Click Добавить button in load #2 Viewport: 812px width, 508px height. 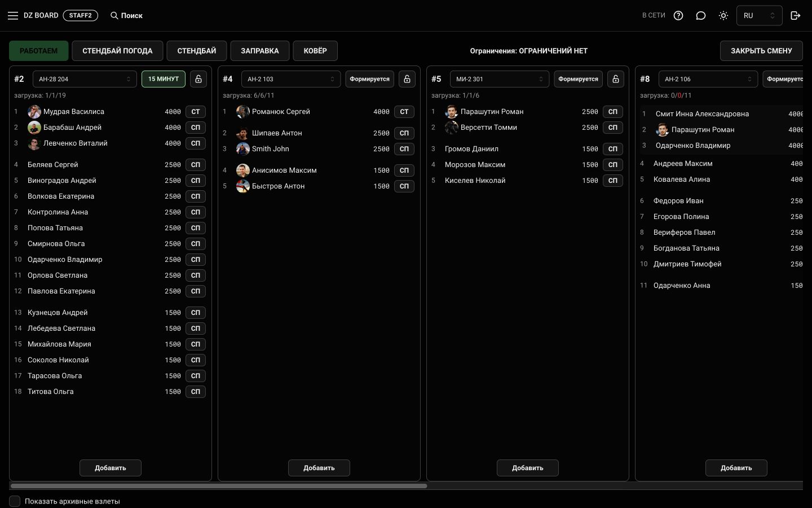coord(111,468)
